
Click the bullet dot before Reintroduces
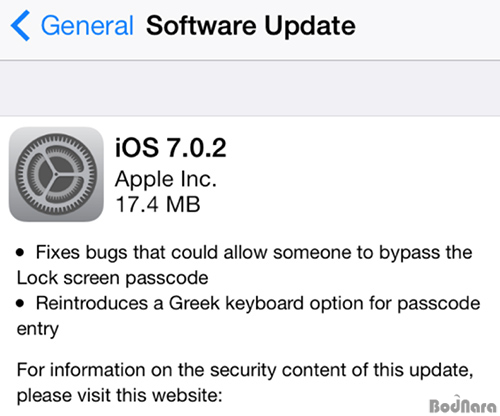20,303
